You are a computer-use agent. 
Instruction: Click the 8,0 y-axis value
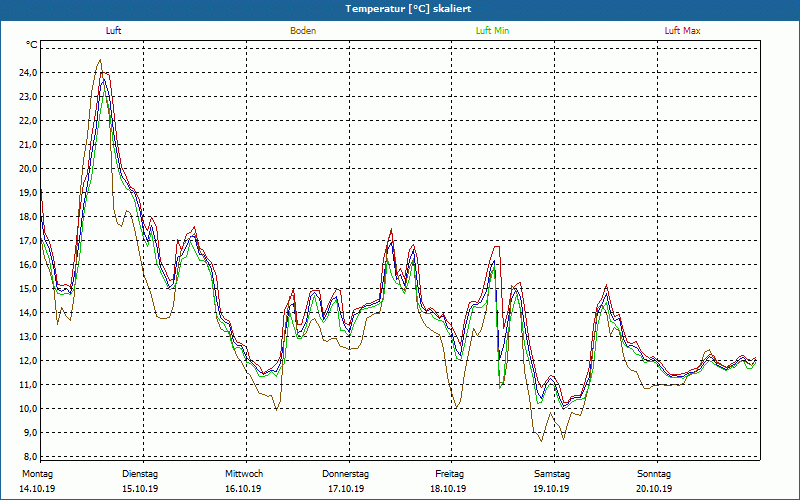tap(31, 456)
